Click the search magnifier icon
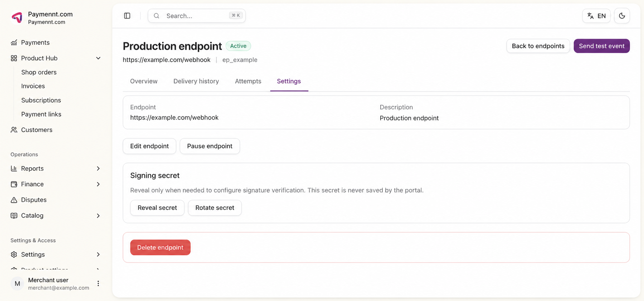Viewport: 644px width, 301px height. click(x=157, y=16)
